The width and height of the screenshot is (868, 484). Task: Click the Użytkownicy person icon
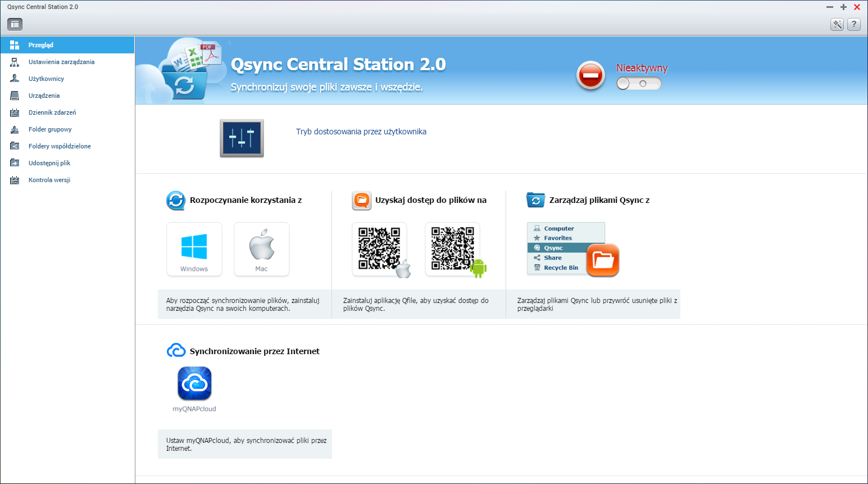(15, 79)
